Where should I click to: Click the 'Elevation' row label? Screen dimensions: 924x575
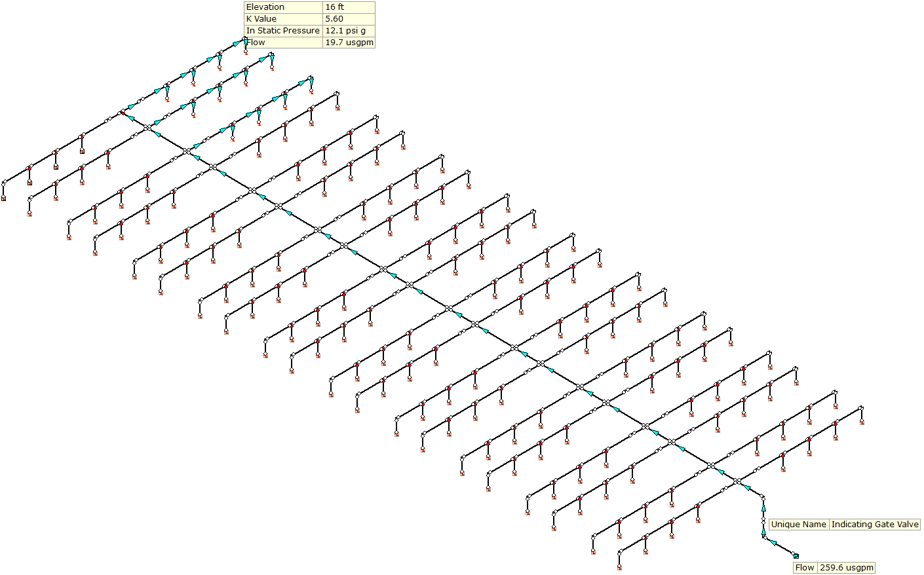coord(265,7)
